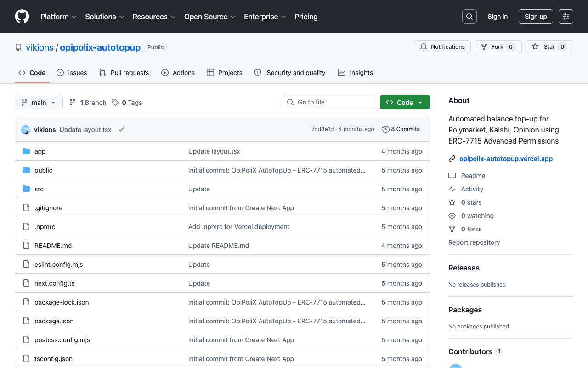
Task: Select the Code tab
Action: pyautogui.click(x=32, y=73)
